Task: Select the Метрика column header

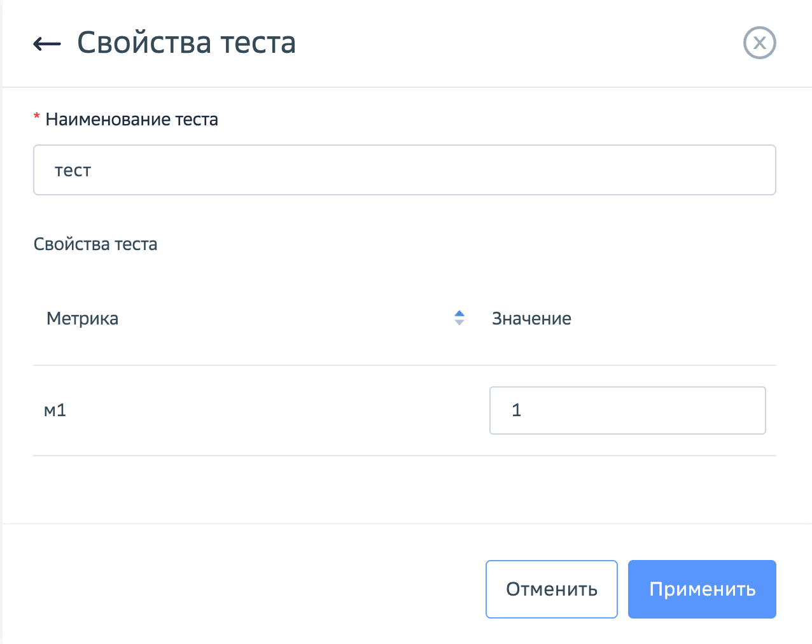Action: (82, 318)
